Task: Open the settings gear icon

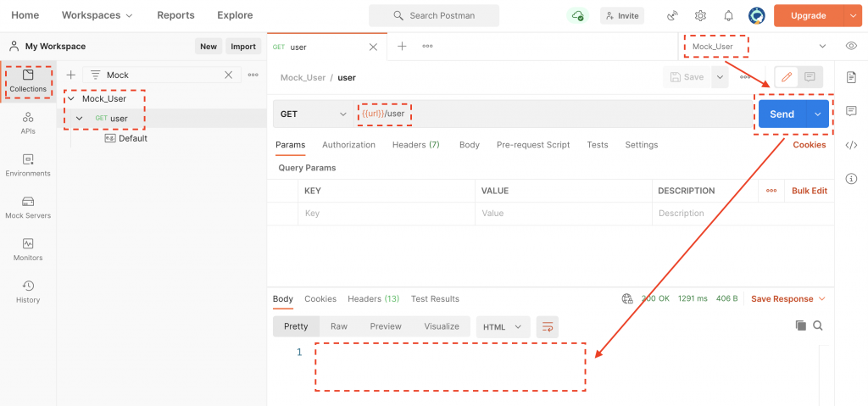Action: (700, 15)
